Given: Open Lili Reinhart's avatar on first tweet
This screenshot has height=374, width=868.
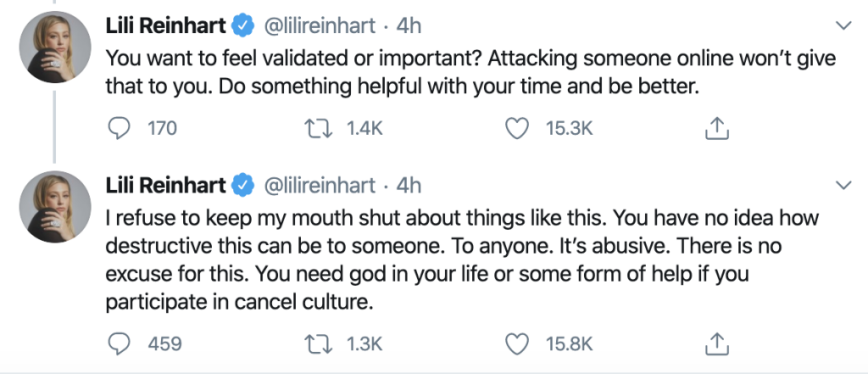Looking at the screenshot, I should [x=55, y=47].
